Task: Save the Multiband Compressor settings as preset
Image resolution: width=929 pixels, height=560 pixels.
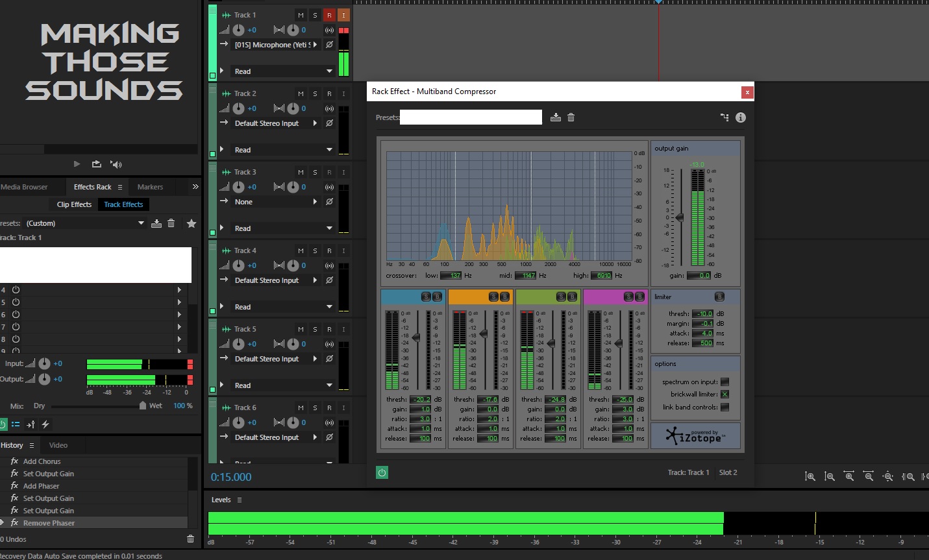Action: [556, 117]
